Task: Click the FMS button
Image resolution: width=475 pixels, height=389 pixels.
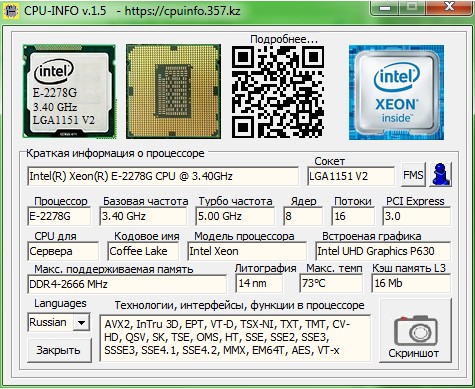Action: pyautogui.click(x=413, y=174)
